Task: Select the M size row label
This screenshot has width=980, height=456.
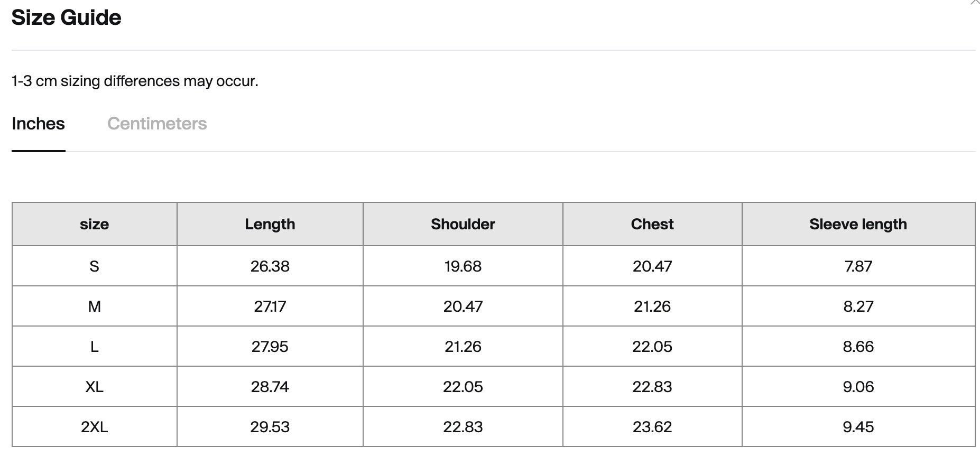Action: (94, 306)
